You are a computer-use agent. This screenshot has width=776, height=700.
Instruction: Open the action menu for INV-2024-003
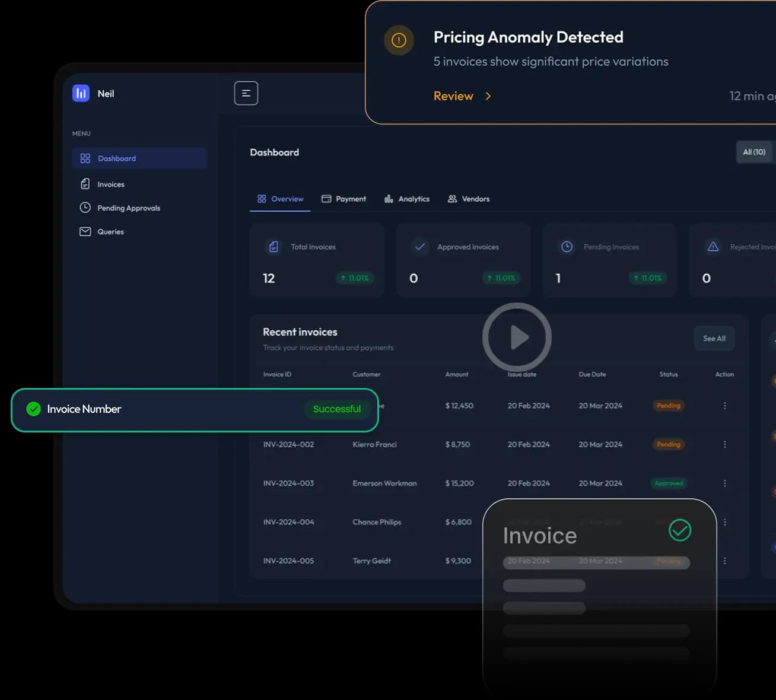(724, 483)
